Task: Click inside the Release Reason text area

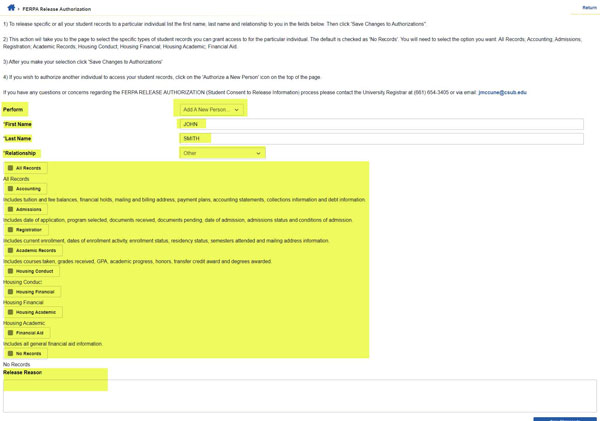Action: (300, 396)
